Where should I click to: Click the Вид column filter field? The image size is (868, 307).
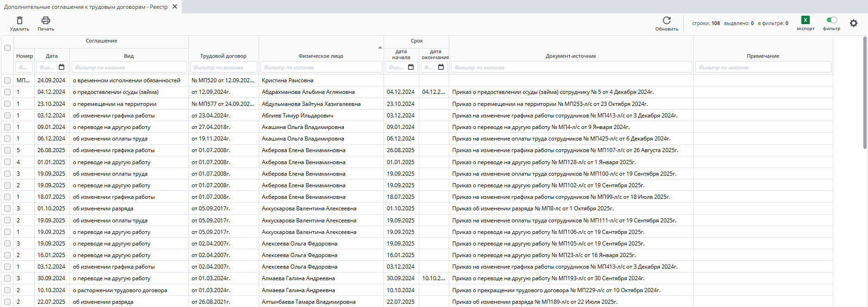tap(129, 68)
